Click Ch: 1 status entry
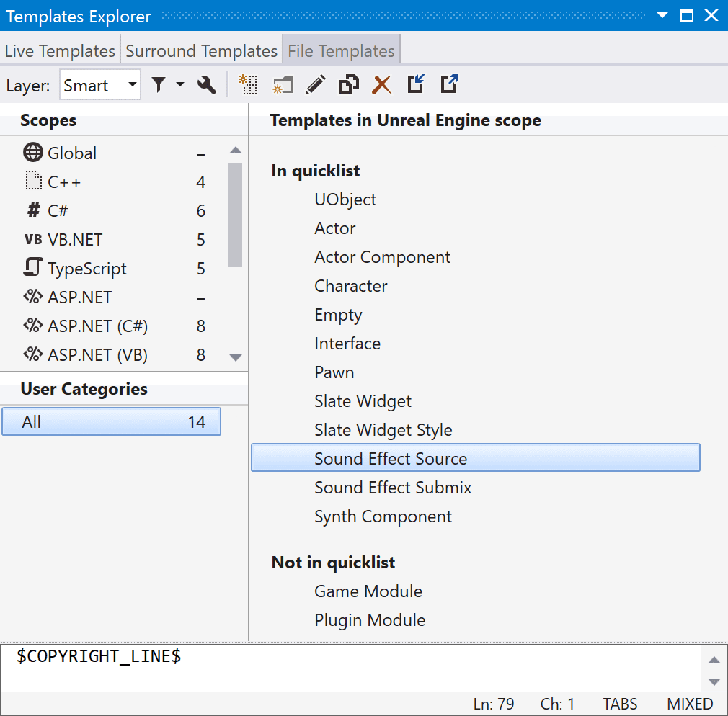 [x=557, y=704]
